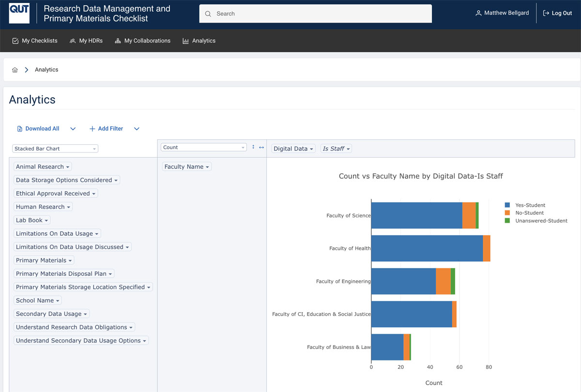
Task: Click the blue Faculty of Health bar
Action: pos(426,248)
